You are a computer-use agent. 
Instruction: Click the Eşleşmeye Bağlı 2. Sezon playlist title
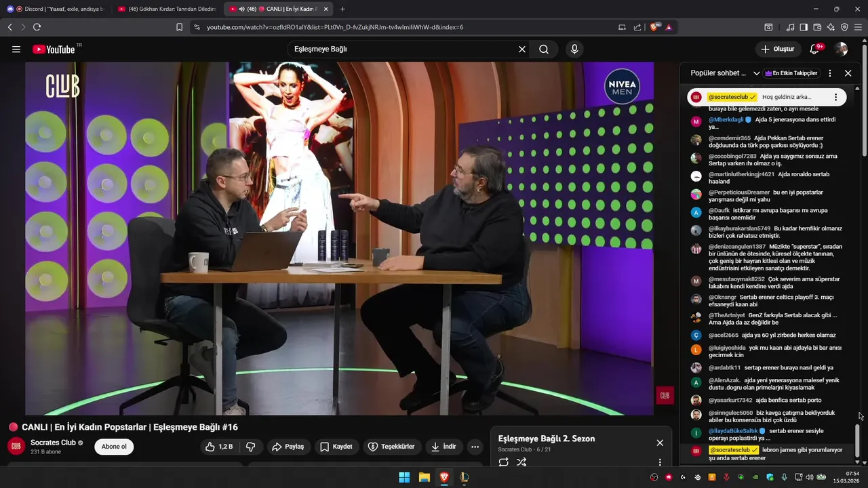[547, 439]
